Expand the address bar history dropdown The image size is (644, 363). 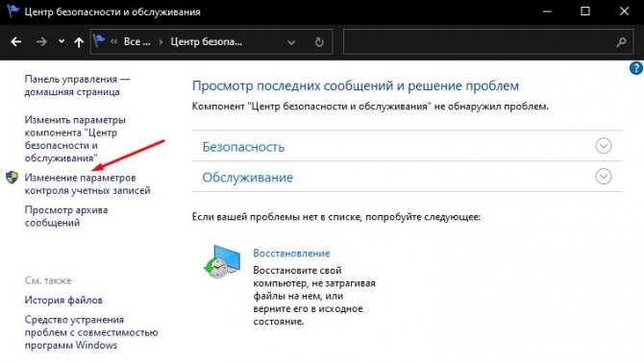tap(291, 42)
